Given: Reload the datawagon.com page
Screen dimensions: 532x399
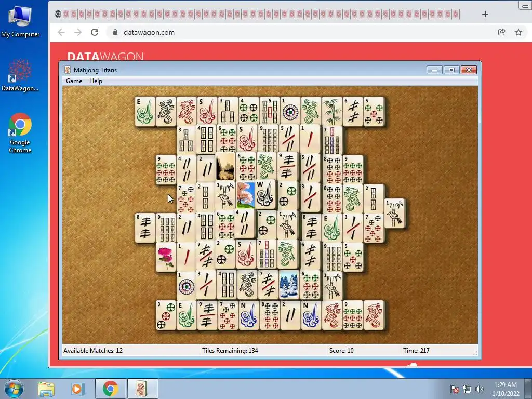Looking at the screenshot, I should tap(95, 32).
